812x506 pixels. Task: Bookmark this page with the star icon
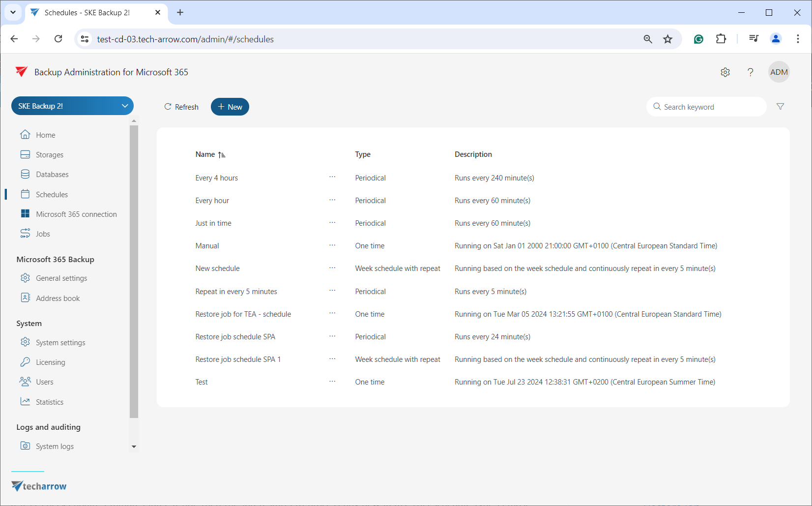tap(667, 39)
